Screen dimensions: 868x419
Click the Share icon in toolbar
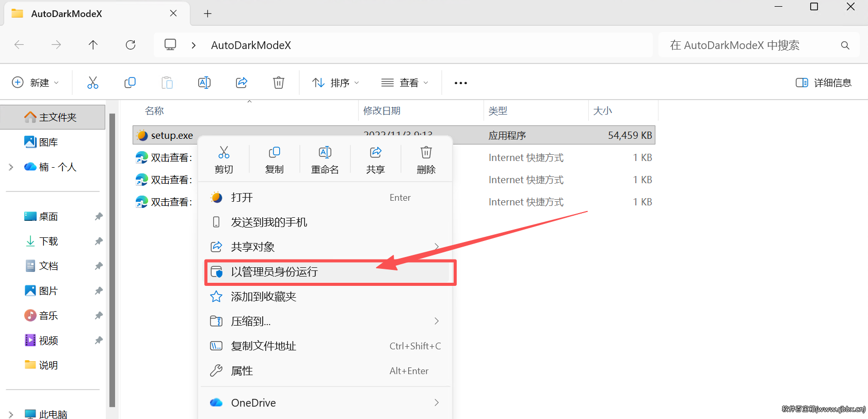pos(242,83)
